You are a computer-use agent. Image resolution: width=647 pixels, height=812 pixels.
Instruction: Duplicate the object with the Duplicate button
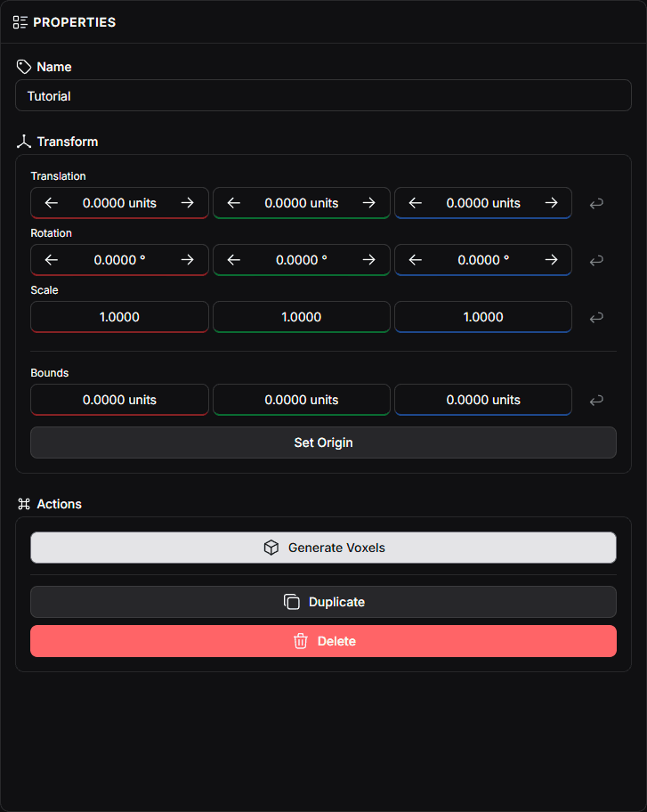(x=323, y=602)
